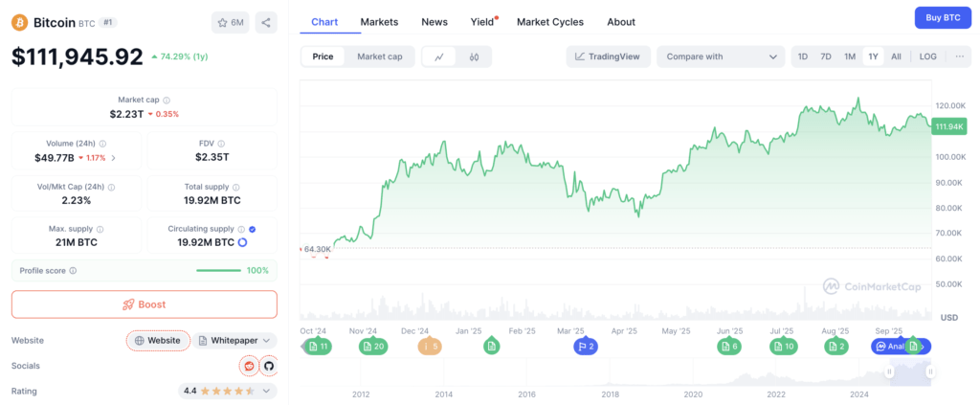Screen dimensions: 980x405
Task: Click the Boost button
Action: click(x=145, y=304)
